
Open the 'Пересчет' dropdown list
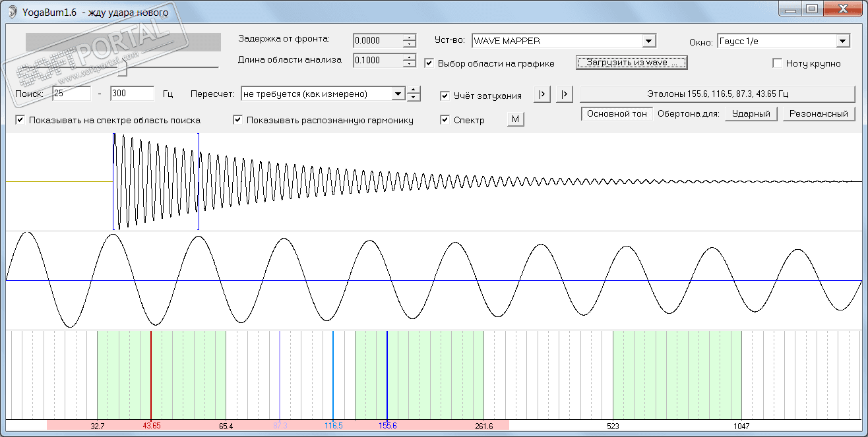tap(398, 94)
